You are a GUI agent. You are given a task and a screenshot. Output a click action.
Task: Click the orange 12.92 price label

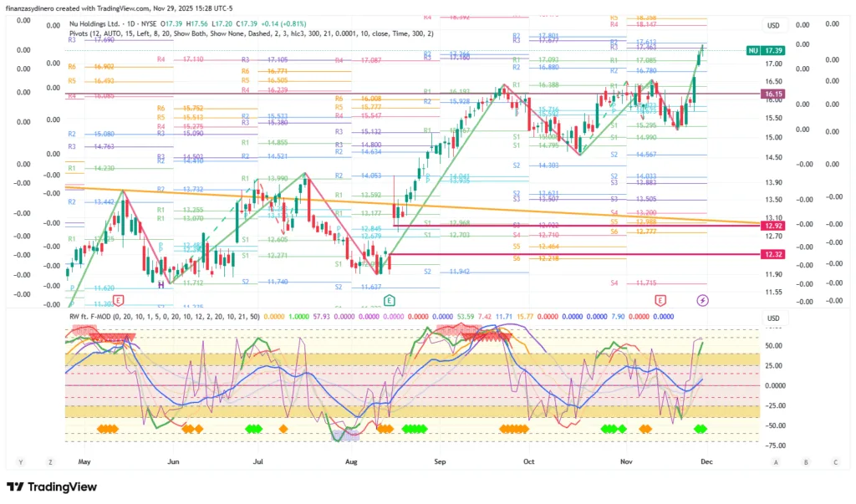pyautogui.click(x=772, y=226)
